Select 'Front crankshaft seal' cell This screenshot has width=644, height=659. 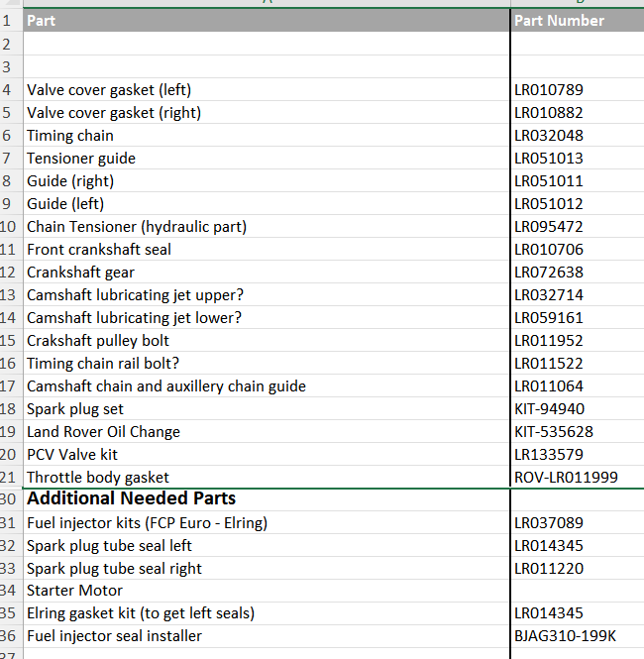267,249
